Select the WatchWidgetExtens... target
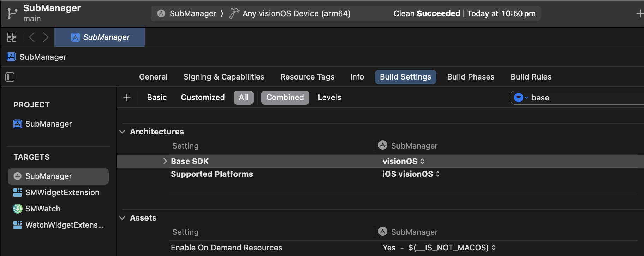This screenshot has width=644, height=256. [x=58, y=225]
